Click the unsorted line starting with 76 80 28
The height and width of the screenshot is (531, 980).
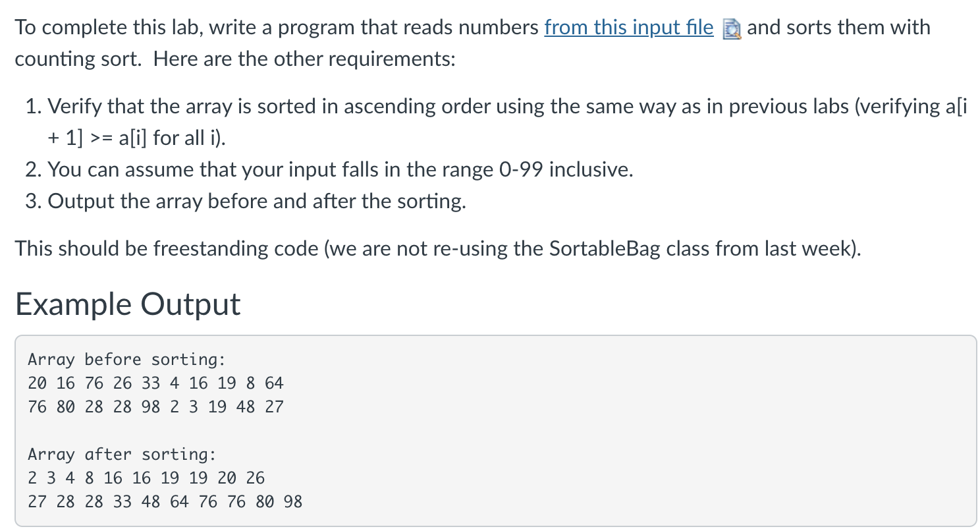[155, 407]
